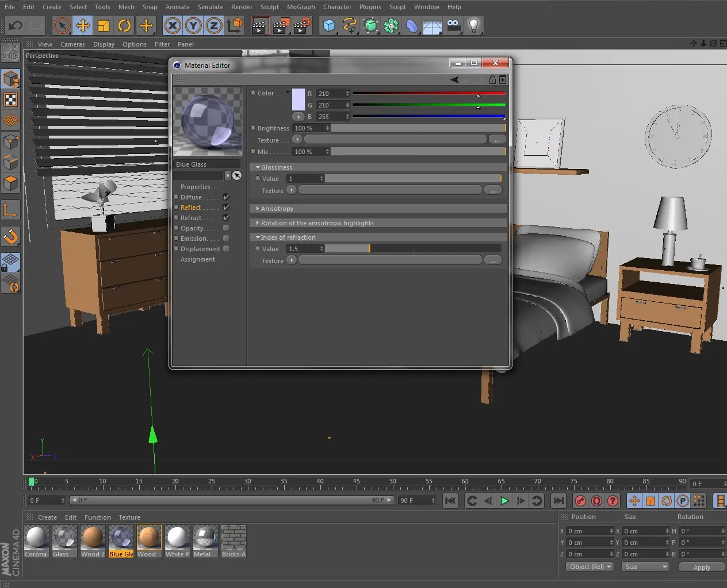Toggle Z axis lock
This screenshot has width=727, height=588.
click(x=214, y=25)
